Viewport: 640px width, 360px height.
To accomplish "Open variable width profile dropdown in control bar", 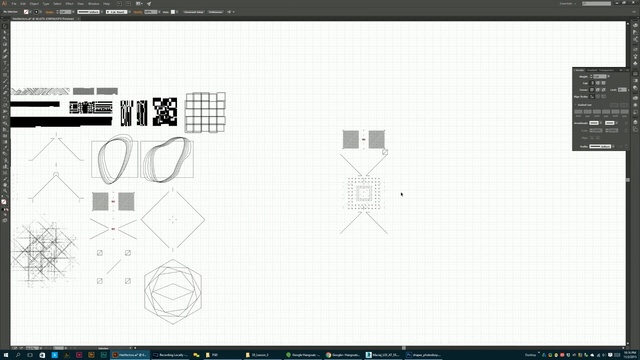I will [101, 12].
